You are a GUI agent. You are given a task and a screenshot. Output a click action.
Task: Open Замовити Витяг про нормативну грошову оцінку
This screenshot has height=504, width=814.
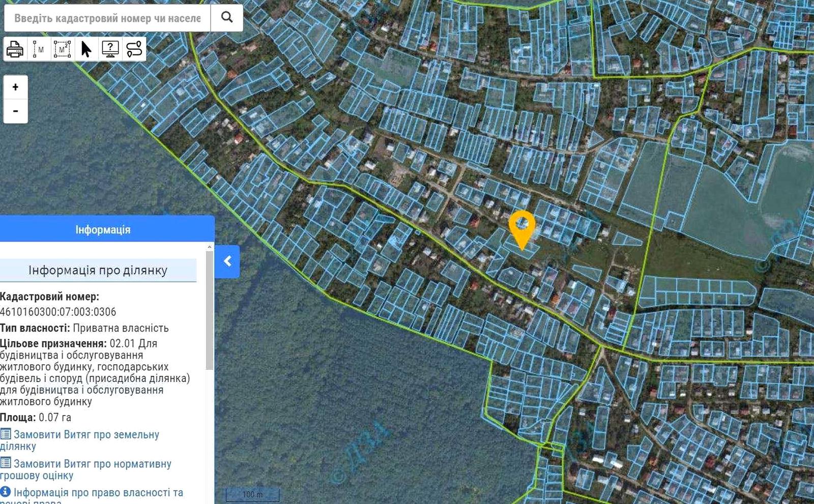tap(86, 469)
